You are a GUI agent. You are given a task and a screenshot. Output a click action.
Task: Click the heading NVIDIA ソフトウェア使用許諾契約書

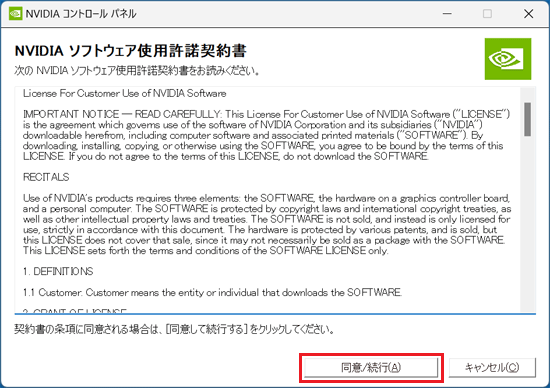[130, 51]
